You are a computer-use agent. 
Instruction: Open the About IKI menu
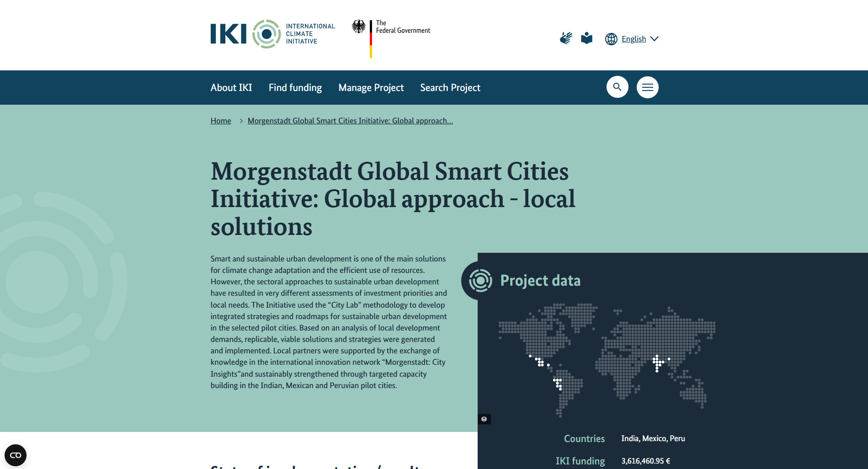pyautogui.click(x=231, y=87)
